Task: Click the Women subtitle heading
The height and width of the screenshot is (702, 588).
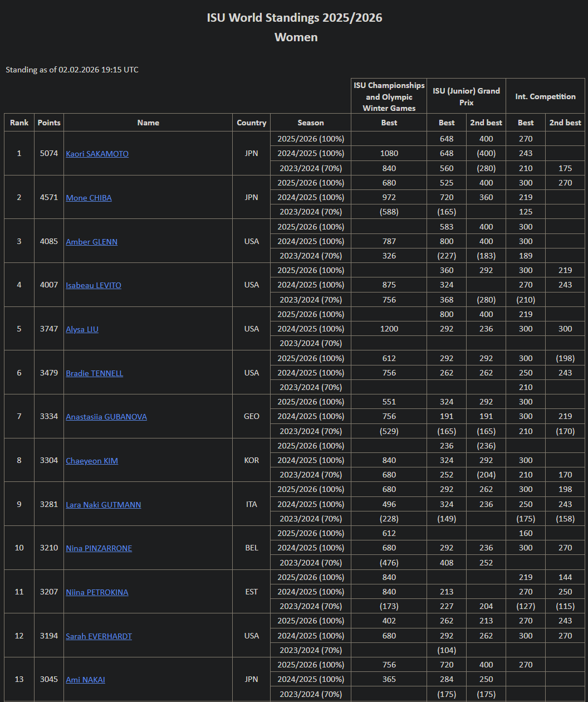Action: (296, 37)
